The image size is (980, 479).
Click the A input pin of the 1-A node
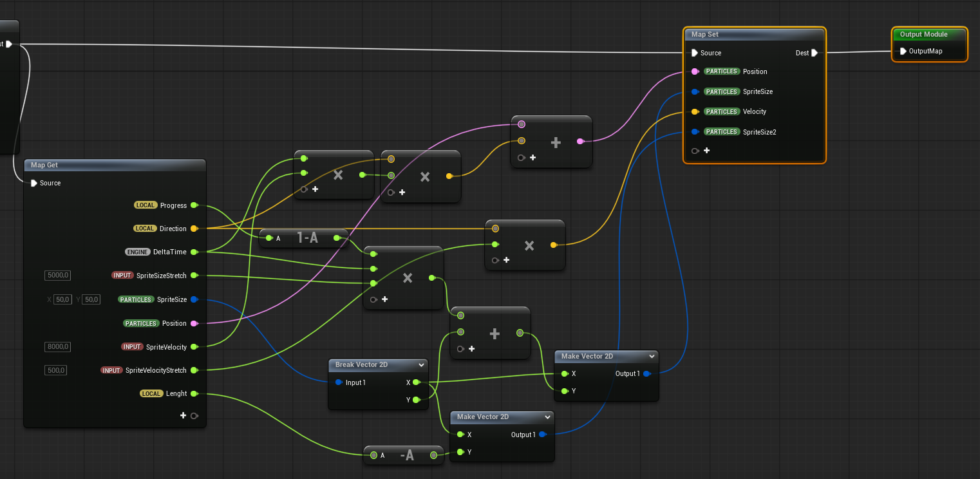click(269, 238)
